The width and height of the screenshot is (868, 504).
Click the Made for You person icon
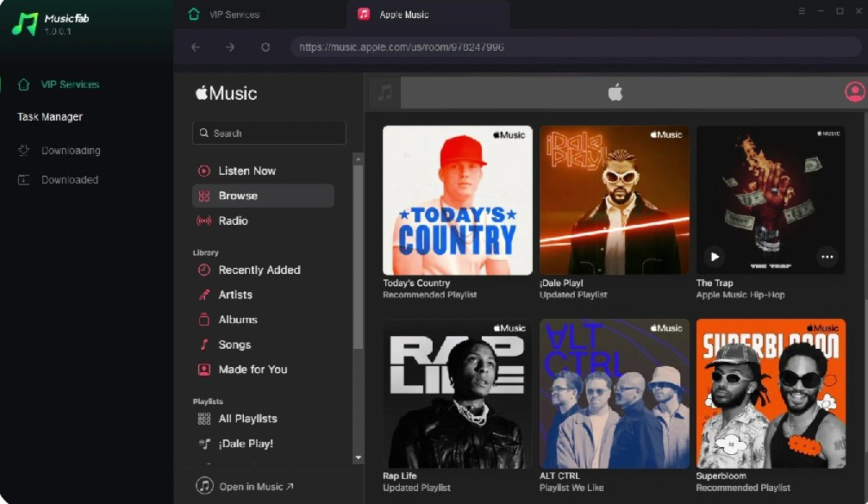(x=203, y=370)
